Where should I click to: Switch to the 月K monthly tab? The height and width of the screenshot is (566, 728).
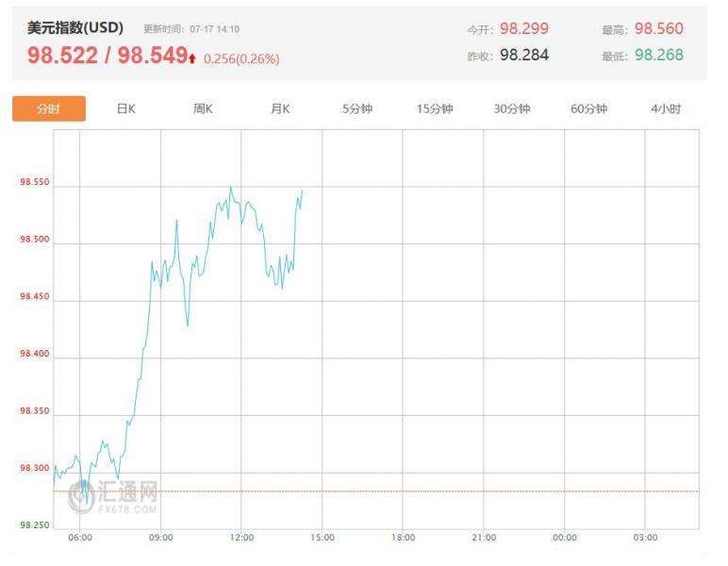[280, 109]
